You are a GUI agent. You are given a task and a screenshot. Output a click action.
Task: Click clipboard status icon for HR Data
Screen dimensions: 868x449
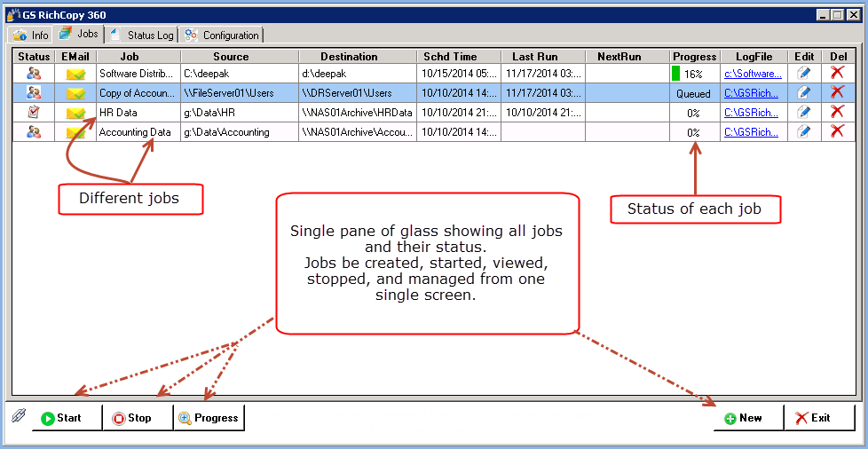(x=34, y=113)
